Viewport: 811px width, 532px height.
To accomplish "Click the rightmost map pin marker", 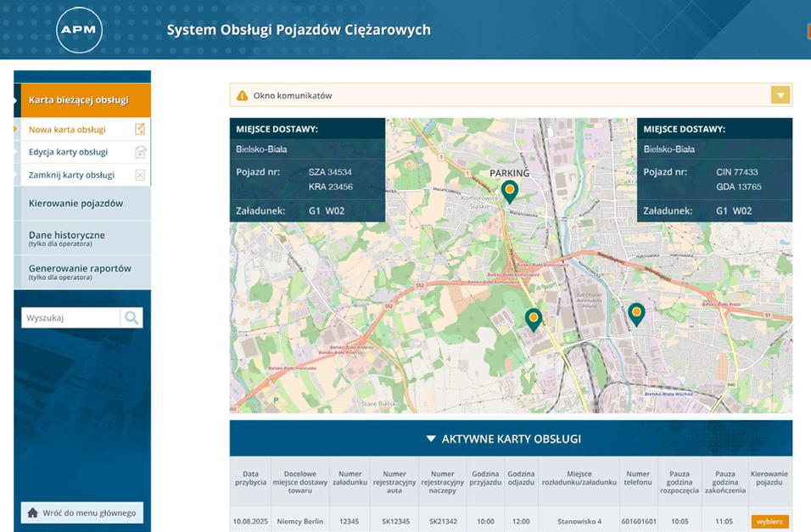I will coord(636,313).
